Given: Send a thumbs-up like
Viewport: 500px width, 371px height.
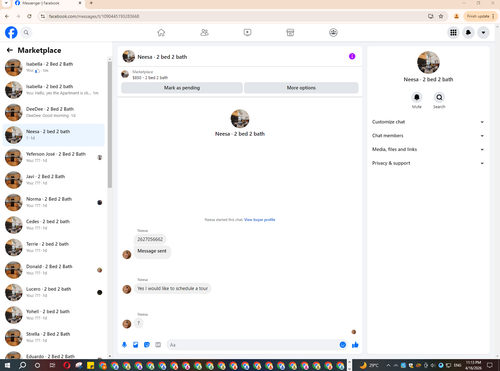Looking at the screenshot, I should point(355,345).
